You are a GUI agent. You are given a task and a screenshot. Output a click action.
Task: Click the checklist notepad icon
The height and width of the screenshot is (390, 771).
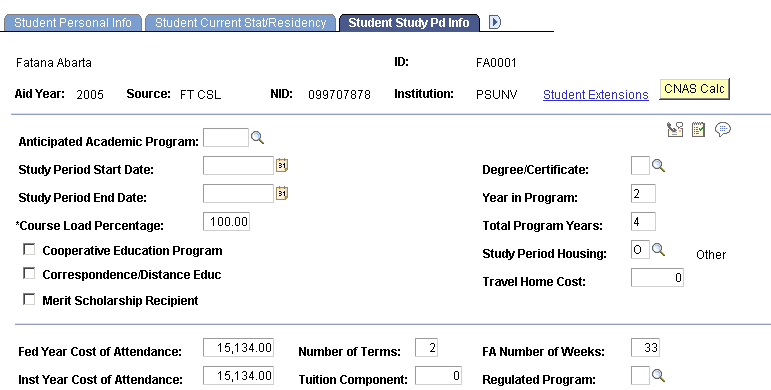click(x=698, y=129)
